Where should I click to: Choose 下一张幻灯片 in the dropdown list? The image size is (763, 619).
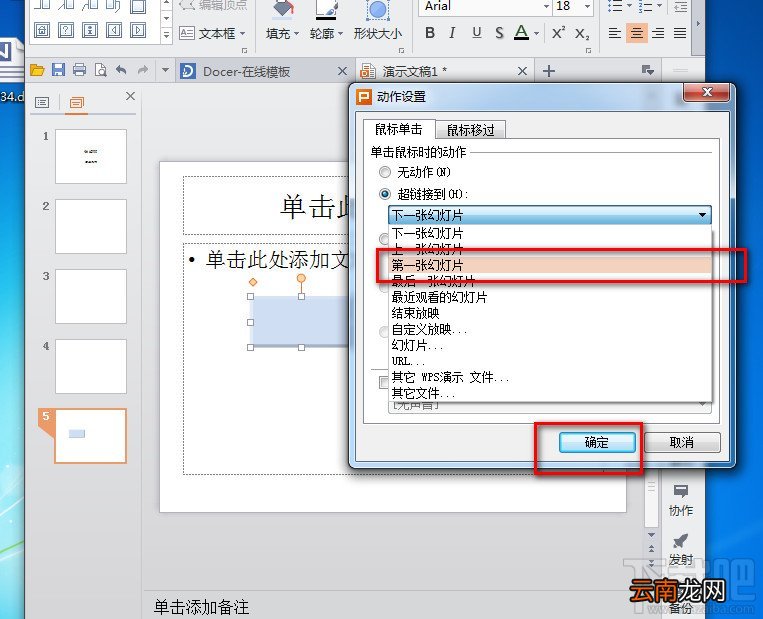tap(550, 233)
